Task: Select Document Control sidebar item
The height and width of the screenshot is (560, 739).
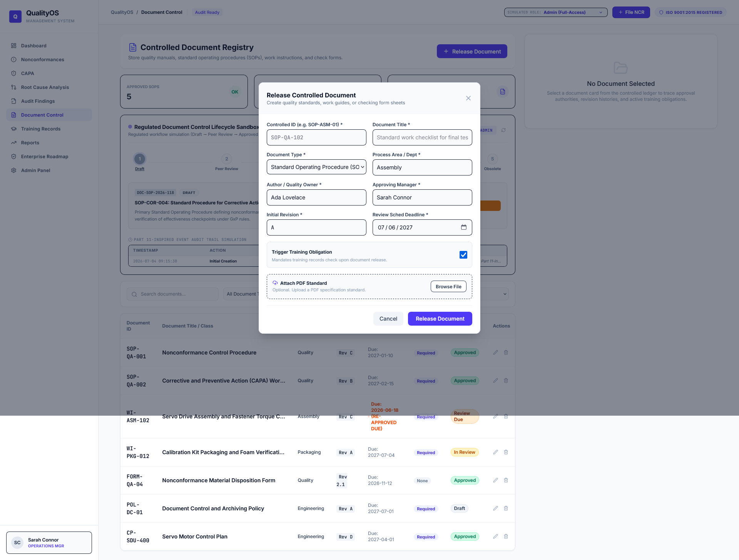Action: click(x=49, y=115)
